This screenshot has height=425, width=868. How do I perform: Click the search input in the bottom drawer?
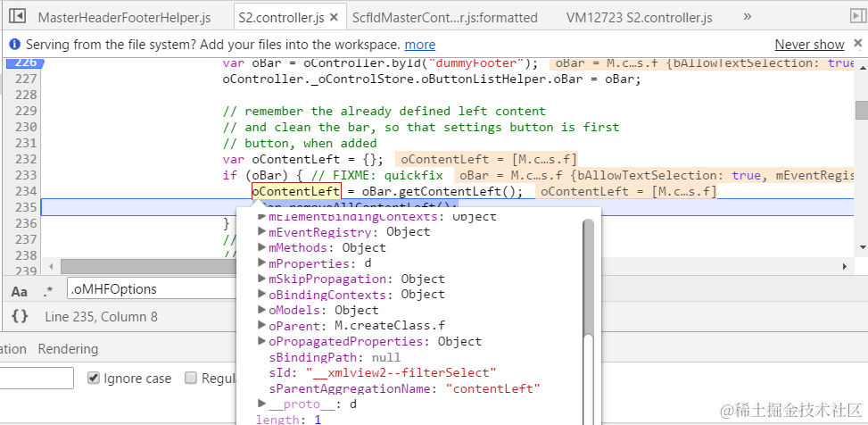37,378
